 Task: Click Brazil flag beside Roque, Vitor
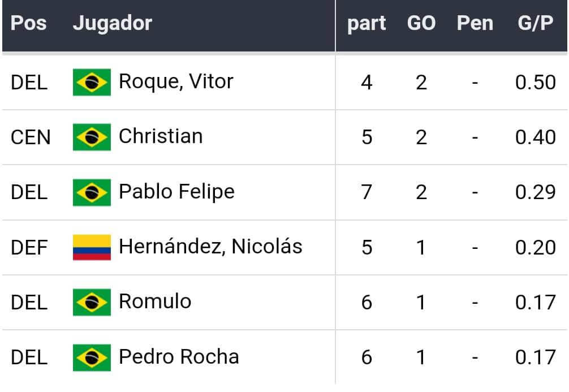(x=92, y=83)
